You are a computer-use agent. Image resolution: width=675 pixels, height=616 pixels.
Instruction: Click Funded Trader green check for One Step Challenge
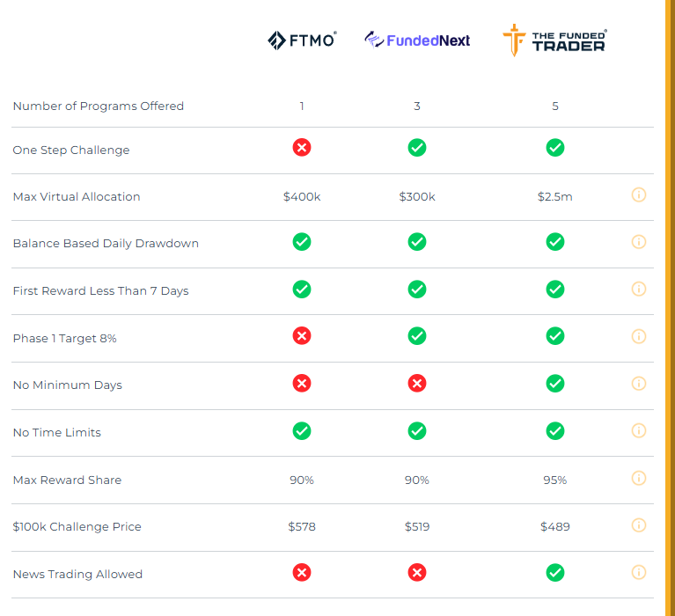click(x=555, y=148)
